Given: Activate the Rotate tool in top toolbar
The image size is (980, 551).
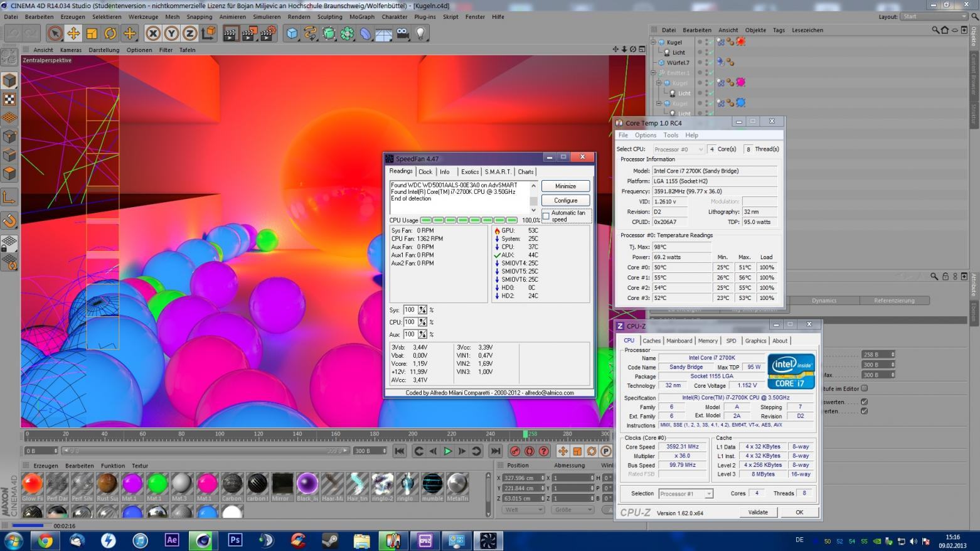Looking at the screenshot, I should 110,33.
